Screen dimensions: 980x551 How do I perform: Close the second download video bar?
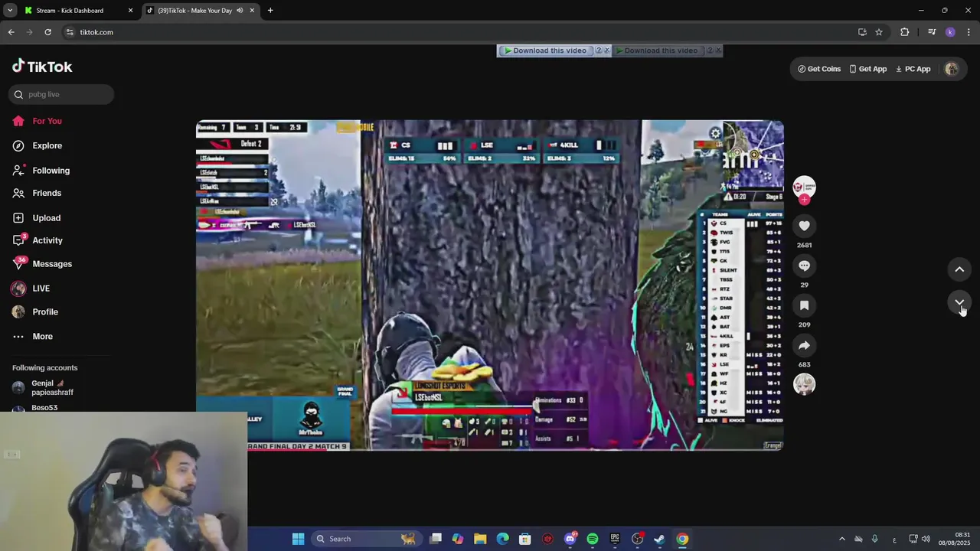pyautogui.click(x=718, y=51)
